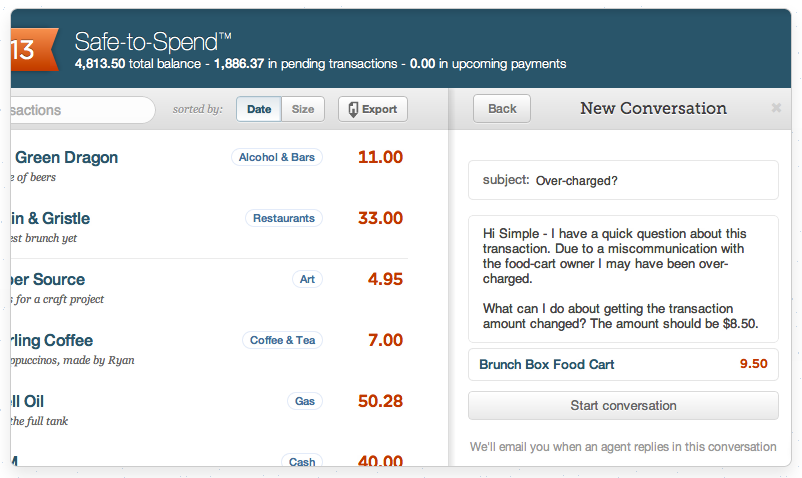Click the Gas category tag
Viewport: 802px width, 478px height.
pos(305,401)
